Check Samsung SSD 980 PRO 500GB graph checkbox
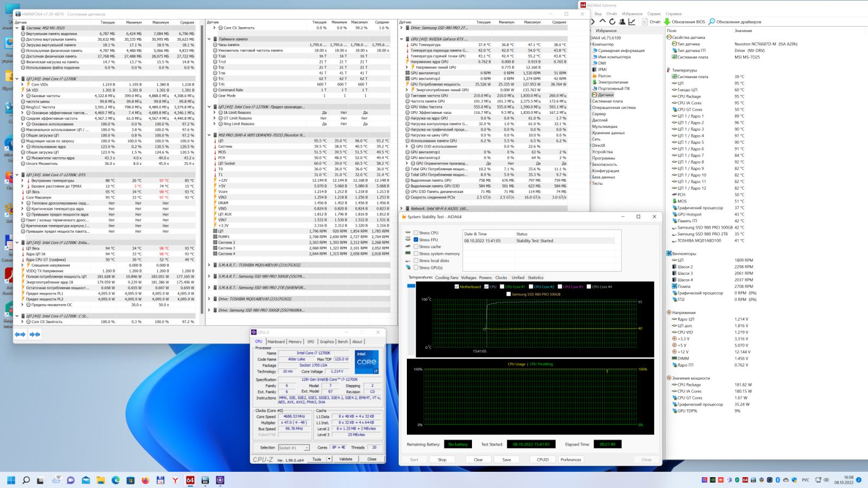Image resolution: width=868 pixels, height=488 pixels. [x=508, y=294]
